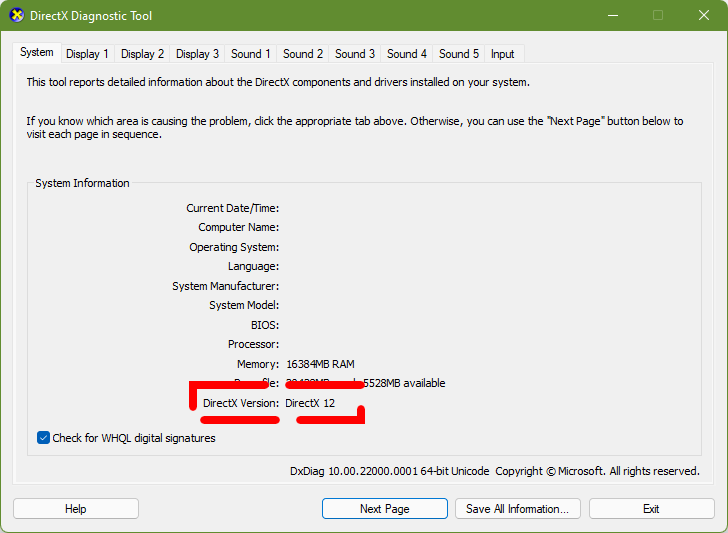Select the Sound 5 tab
This screenshot has height=533, width=728.
tap(459, 54)
